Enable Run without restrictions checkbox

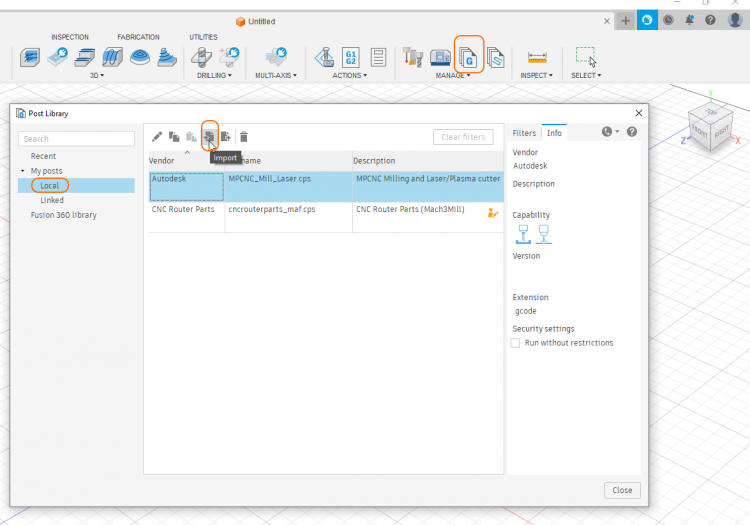point(516,343)
